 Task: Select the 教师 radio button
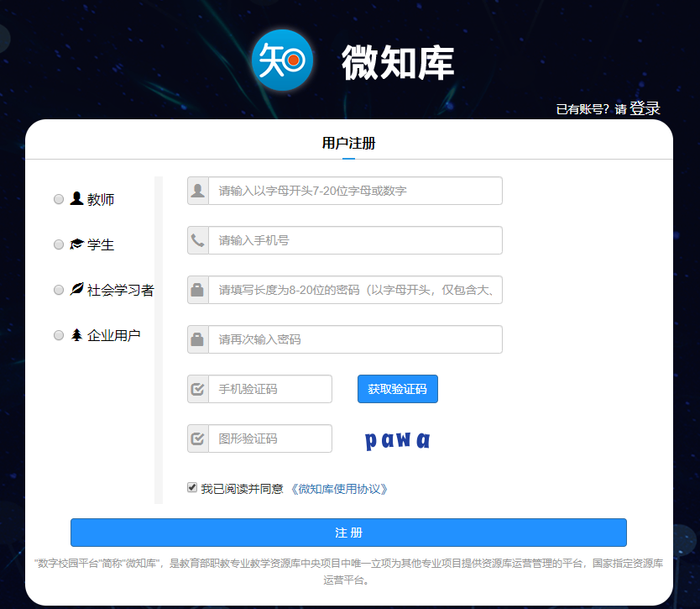pyautogui.click(x=59, y=199)
